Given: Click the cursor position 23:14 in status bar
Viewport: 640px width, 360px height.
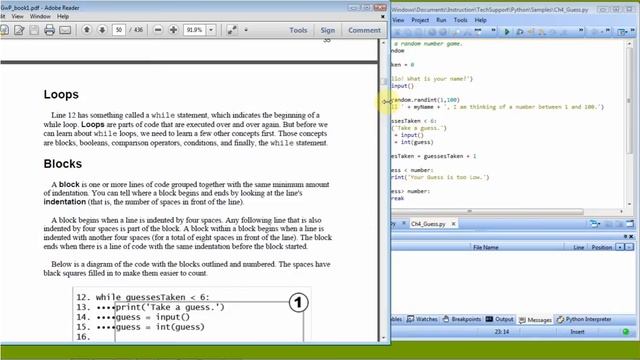Looking at the screenshot, I should coord(502,332).
